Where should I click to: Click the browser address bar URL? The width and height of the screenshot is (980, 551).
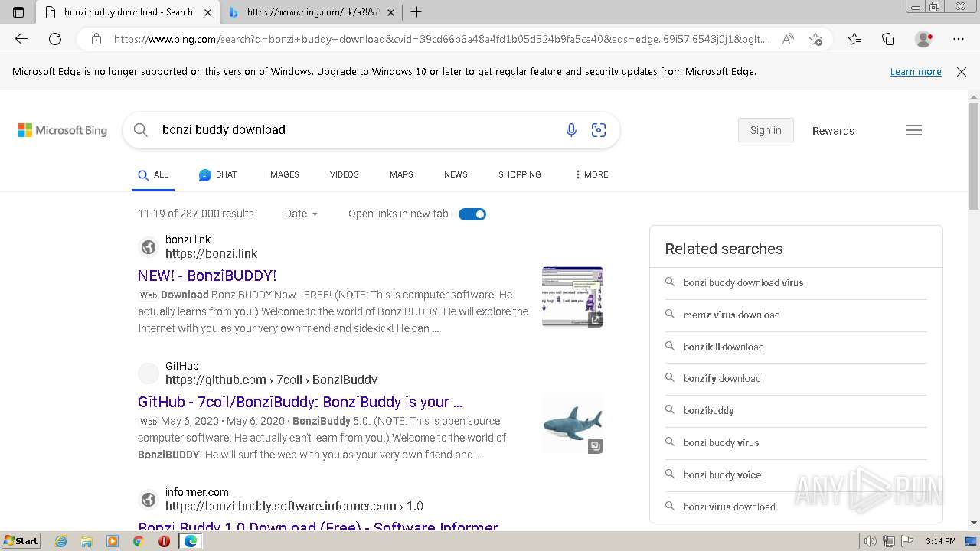pos(440,39)
